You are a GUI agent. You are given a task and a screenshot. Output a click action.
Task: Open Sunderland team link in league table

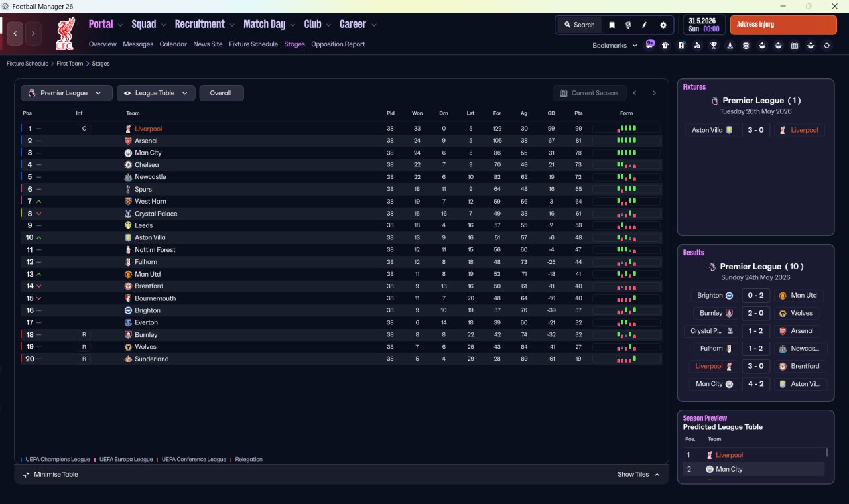(x=152, y=359)
